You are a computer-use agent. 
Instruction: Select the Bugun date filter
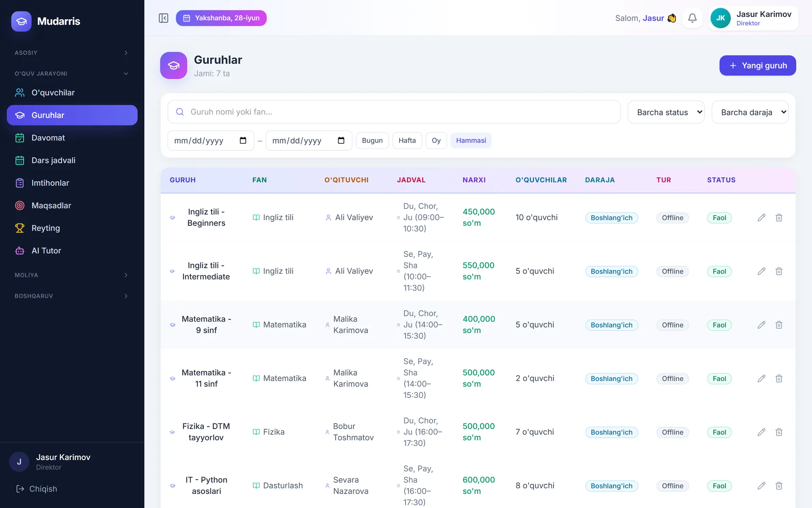point(372,141)
